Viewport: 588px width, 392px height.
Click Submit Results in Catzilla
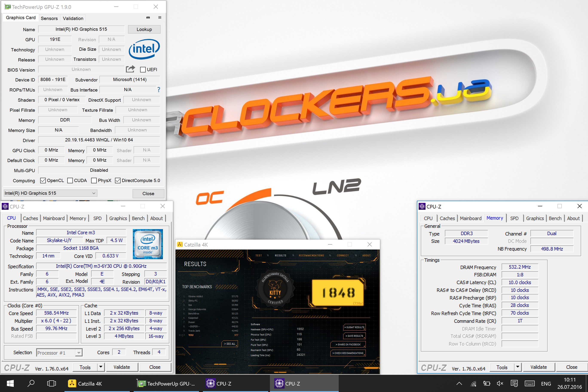pyautogui.click(x=355, y=327)
